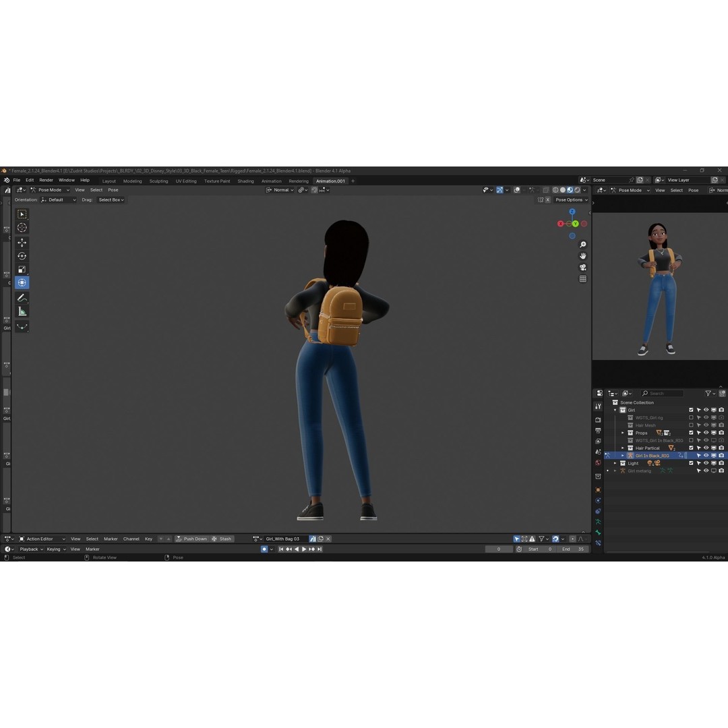The image size is (728, 728).
Task: Jump to the end frame
Action: [x=320, y=549]
